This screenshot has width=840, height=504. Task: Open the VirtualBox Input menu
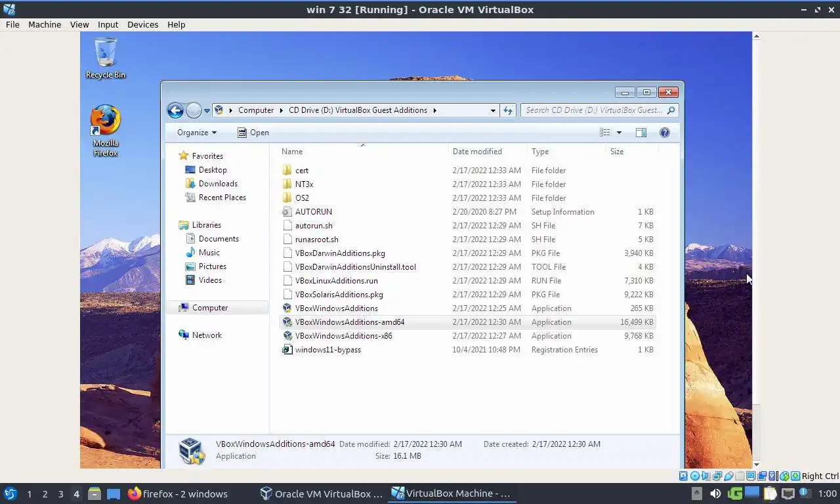click(x=108, y=24)
